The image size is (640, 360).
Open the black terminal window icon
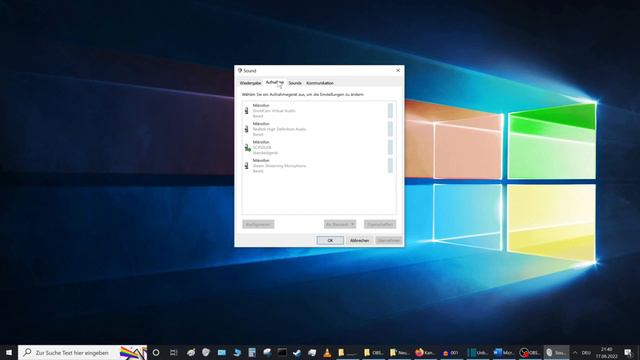click(282, 352)
